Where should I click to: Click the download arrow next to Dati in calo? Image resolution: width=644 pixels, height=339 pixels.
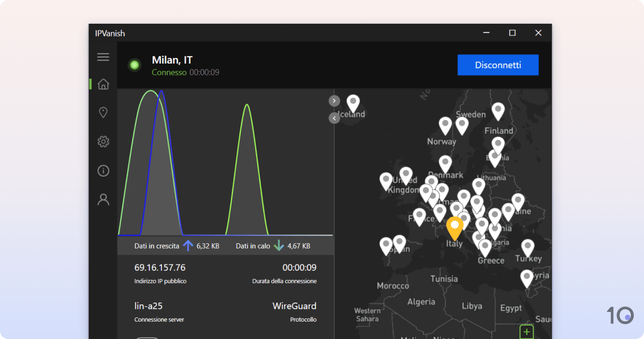tap(279, 245)
